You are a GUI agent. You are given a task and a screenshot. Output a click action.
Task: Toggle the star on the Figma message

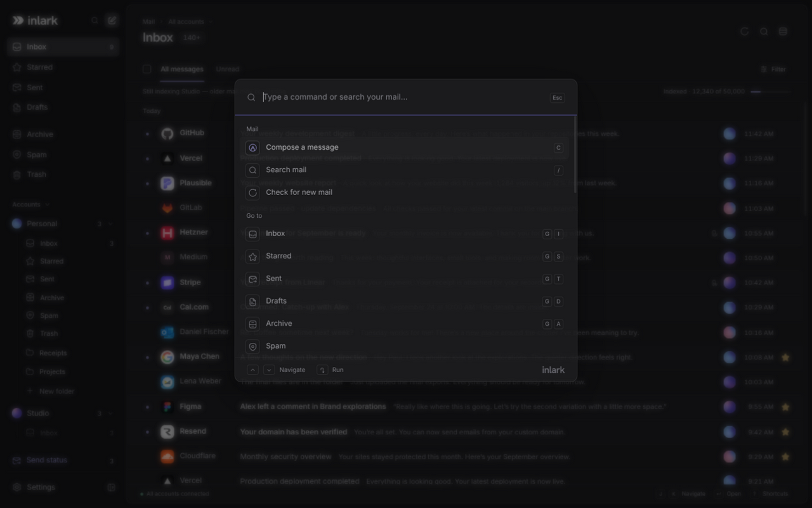(785, 407)
